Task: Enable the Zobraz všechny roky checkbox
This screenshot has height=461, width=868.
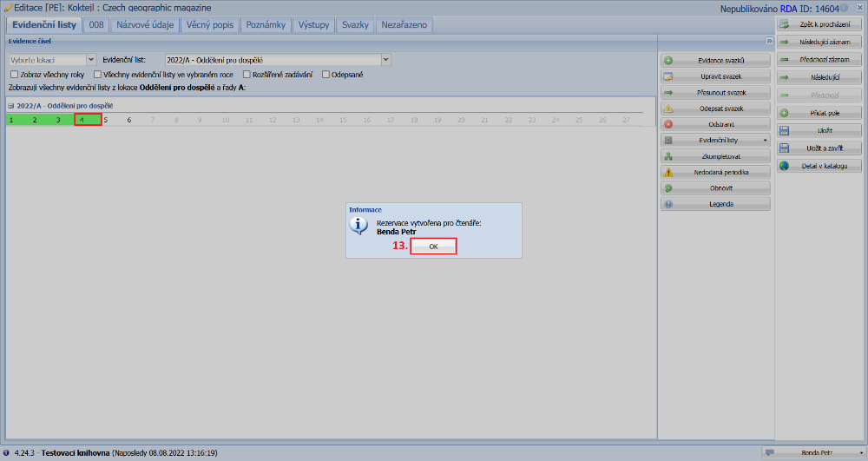Action: (x=14, y=75)
